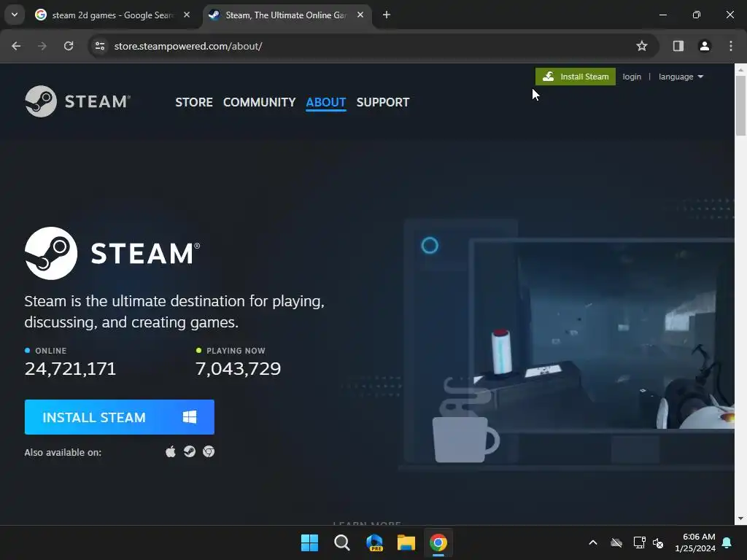Click the SteamOS Linux download icon
The image size is (747, 560).
tap(190, 451)
